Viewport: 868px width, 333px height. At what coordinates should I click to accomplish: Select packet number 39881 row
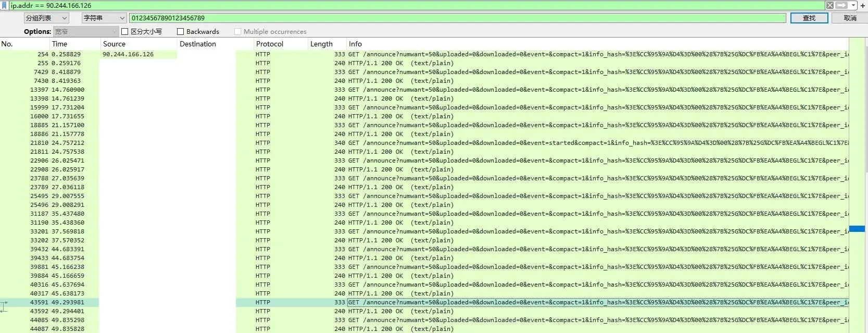pos(424,267)
